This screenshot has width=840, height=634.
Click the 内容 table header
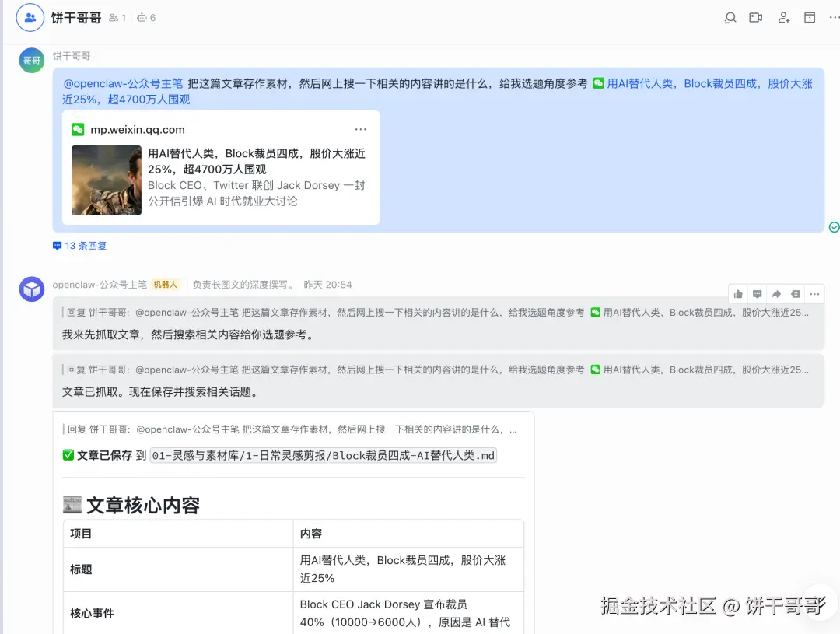[408, 533]
